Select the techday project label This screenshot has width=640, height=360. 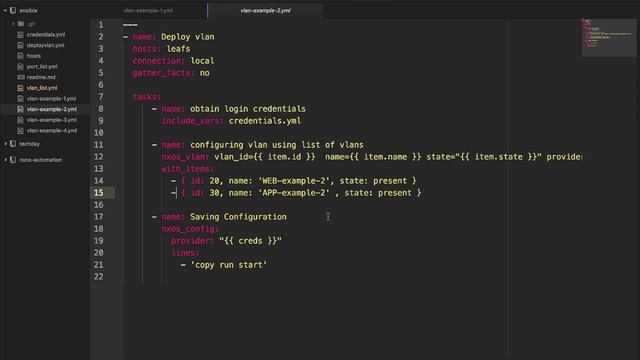(29, 144)
